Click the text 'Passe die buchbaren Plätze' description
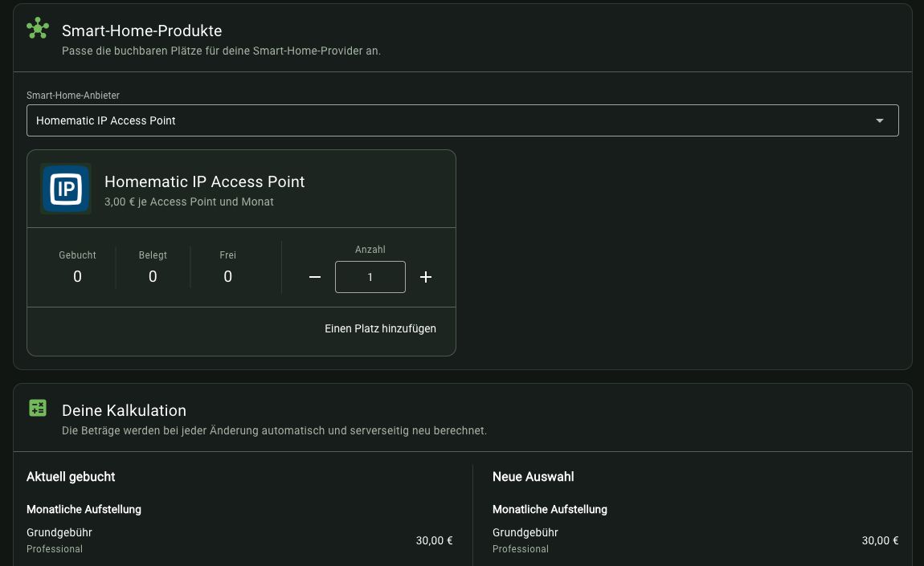The image size is (924, 566). tap(221, 51)
